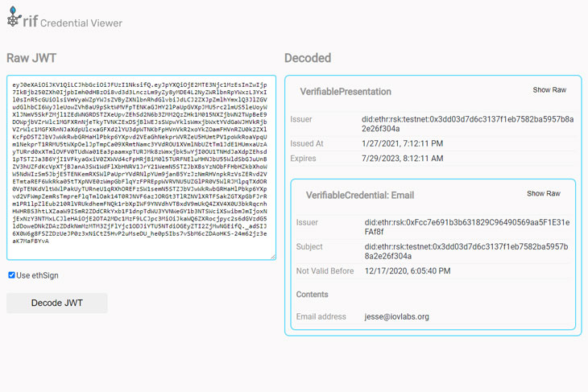This screenshot has height=392, width=588.
Task: Click the Expires date 7/29/2023, 8:12:11 AM
Action: [403, 158]
